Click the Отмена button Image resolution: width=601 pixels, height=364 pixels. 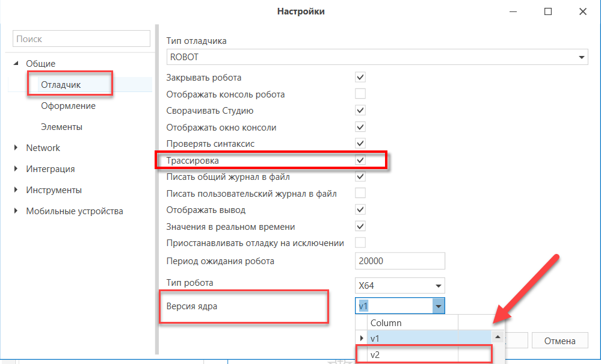tap(559, 341)
